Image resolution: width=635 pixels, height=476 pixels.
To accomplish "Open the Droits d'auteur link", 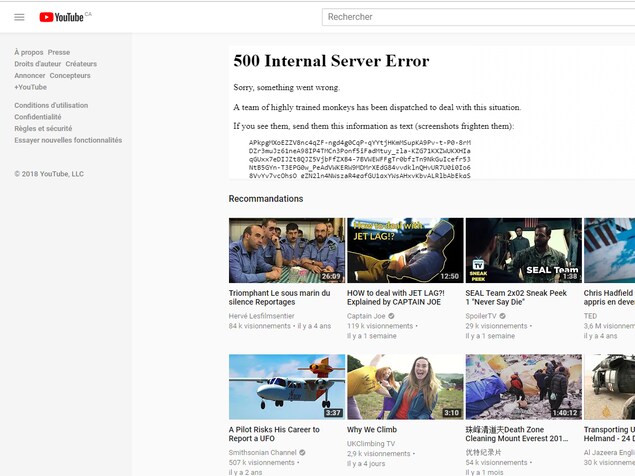I will pos(37,64).
